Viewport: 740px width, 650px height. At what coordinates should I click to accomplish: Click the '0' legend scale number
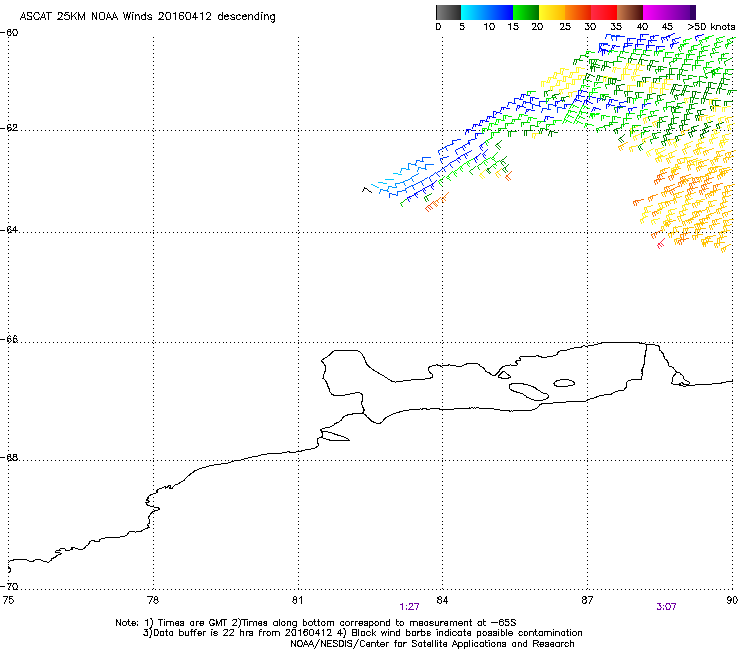(438, 27)
